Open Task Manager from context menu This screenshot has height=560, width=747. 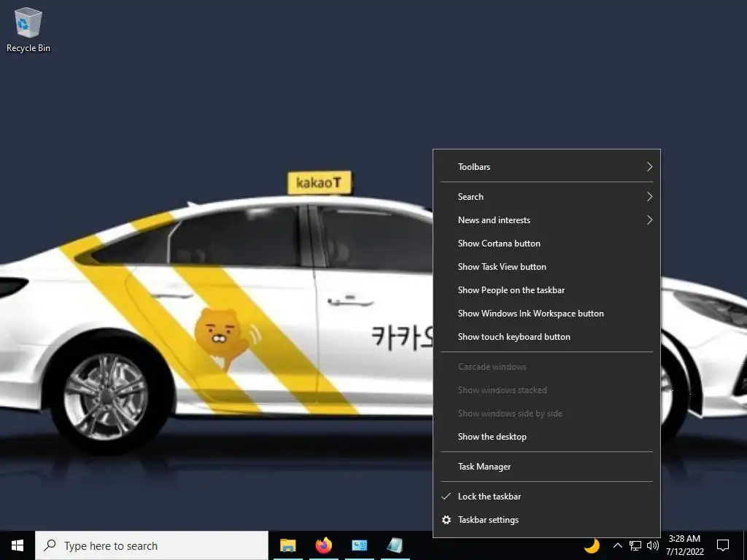546,467
